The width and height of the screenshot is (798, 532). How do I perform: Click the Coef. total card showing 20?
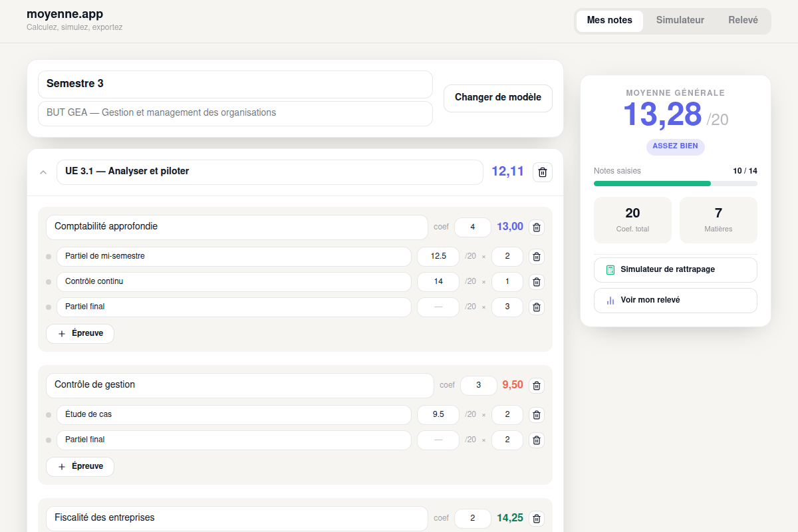[x=632, y=220]
